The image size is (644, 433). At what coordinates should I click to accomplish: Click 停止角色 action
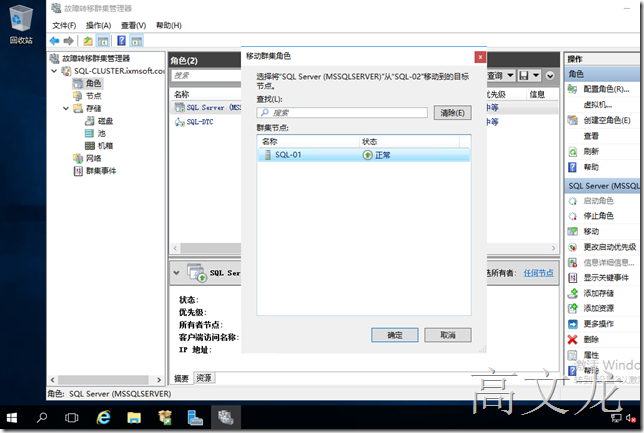pyautogui.click(x=598, y=216)
